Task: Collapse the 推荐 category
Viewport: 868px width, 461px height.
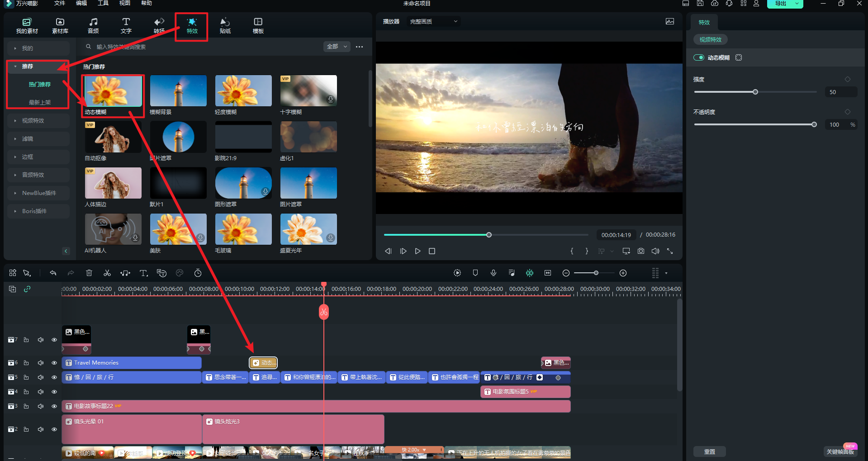Action: pyautogui.click(x=38, y=66)
